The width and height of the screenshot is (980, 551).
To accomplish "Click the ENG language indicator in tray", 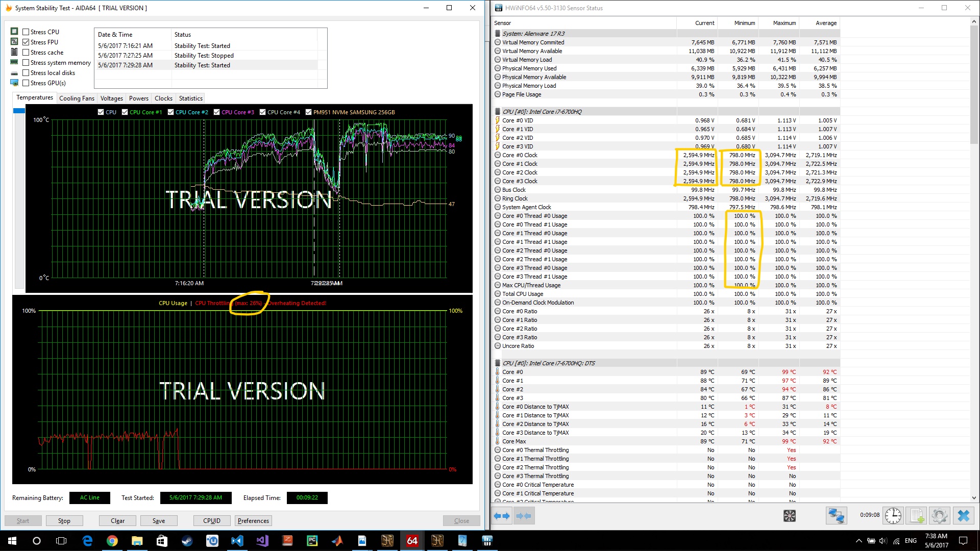I will click(x=911, y=541).
